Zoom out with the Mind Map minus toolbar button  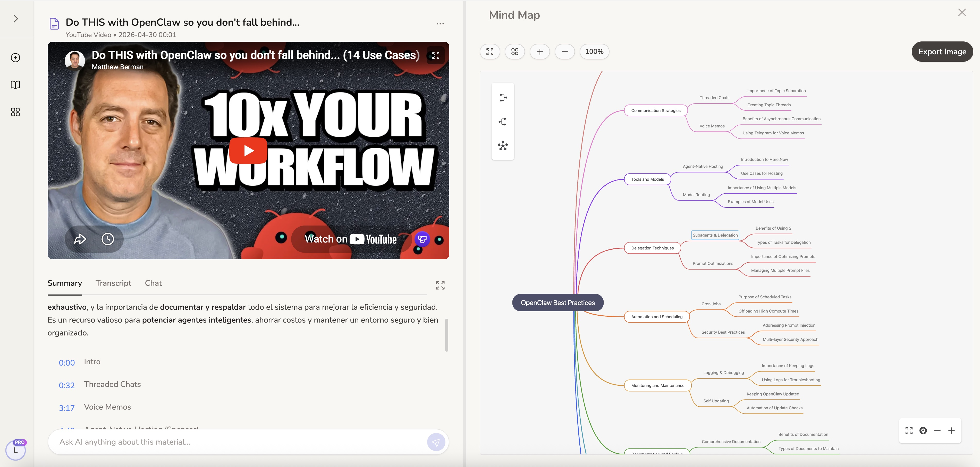point(565,51)
